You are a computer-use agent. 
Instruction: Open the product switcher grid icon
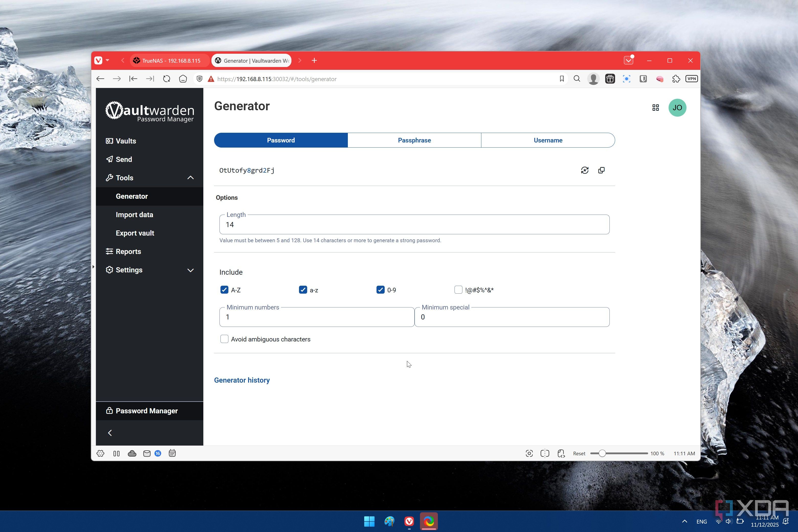[x=656, y=108]
